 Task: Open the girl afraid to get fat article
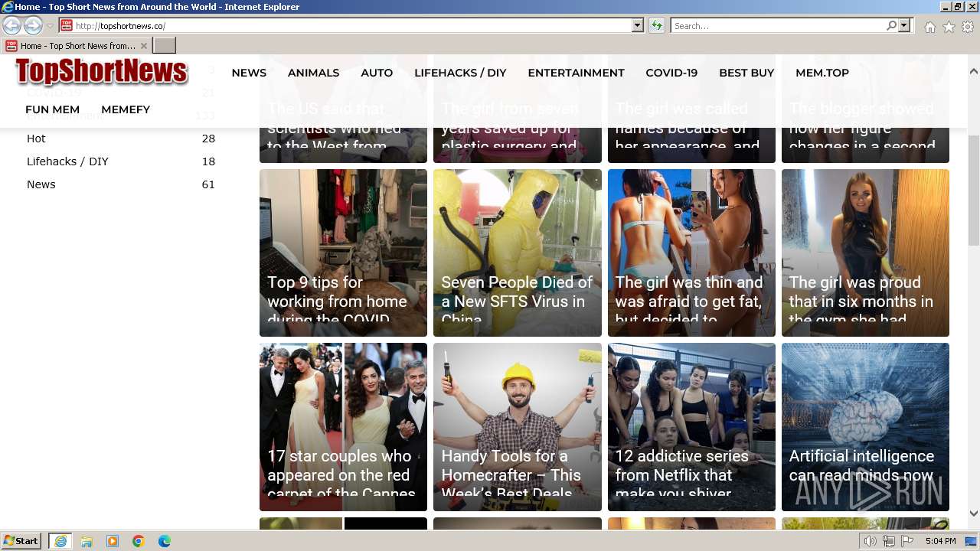pos(691,253)
